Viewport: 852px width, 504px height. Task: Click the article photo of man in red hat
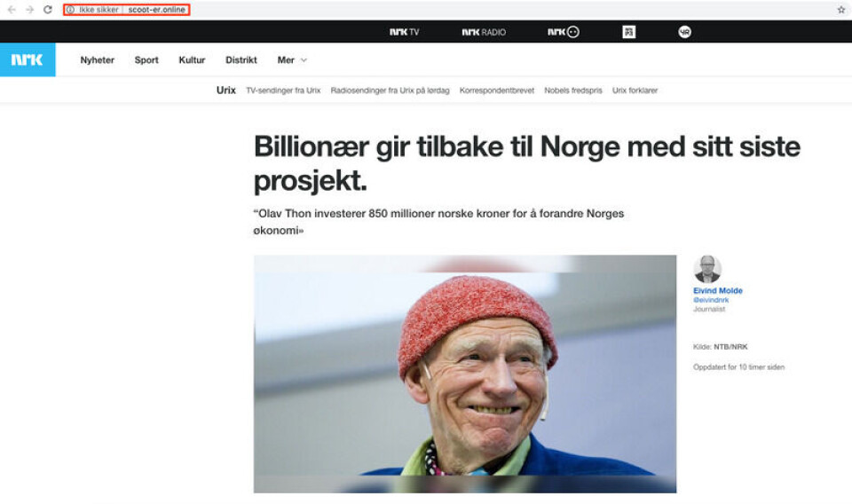click(x=465, y=374)
